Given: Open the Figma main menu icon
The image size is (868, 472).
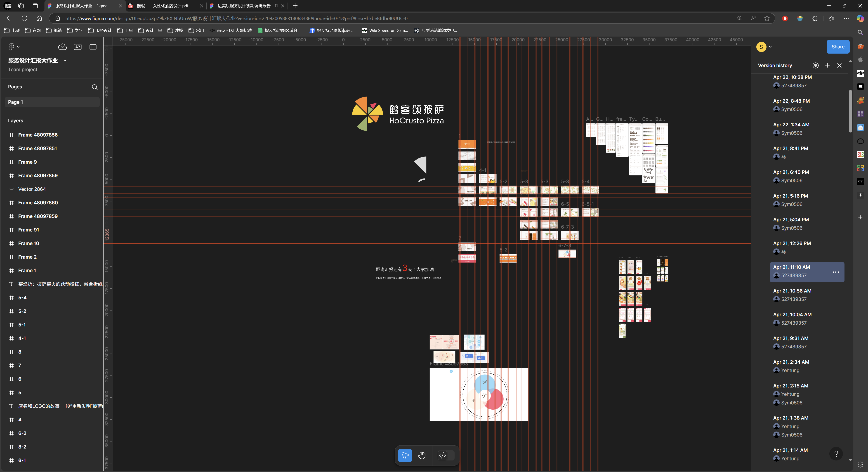Looking at the screenshot, I should tap(12, 47).
